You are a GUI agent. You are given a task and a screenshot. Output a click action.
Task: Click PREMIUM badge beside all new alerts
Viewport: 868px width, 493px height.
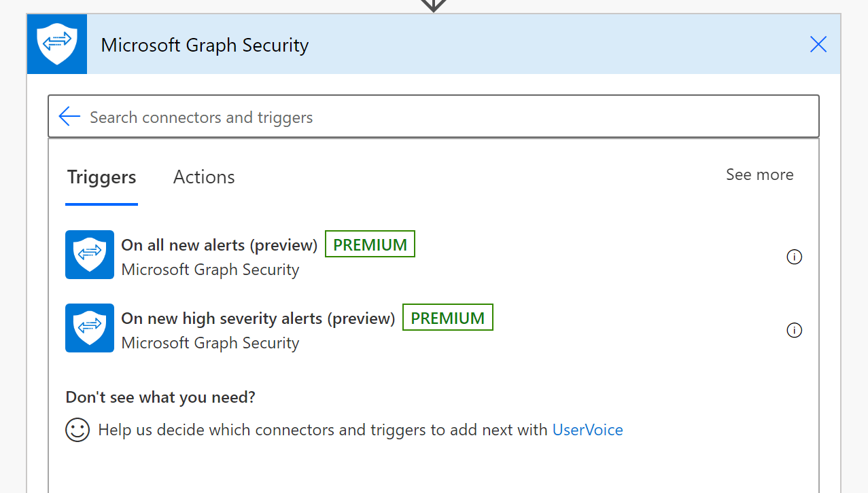pos(370,244)
